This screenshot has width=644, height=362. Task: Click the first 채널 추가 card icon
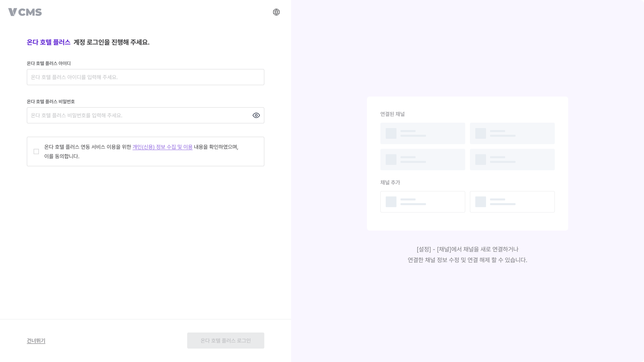click(x=391, y=201)
